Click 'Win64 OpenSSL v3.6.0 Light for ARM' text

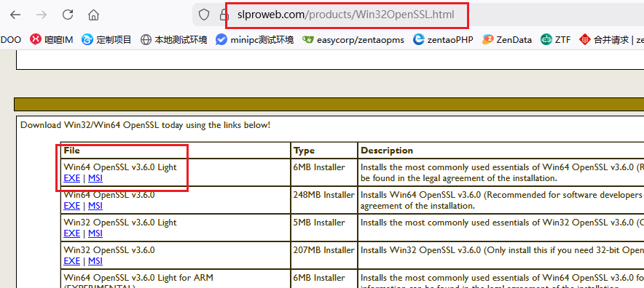tap(138, 278)
